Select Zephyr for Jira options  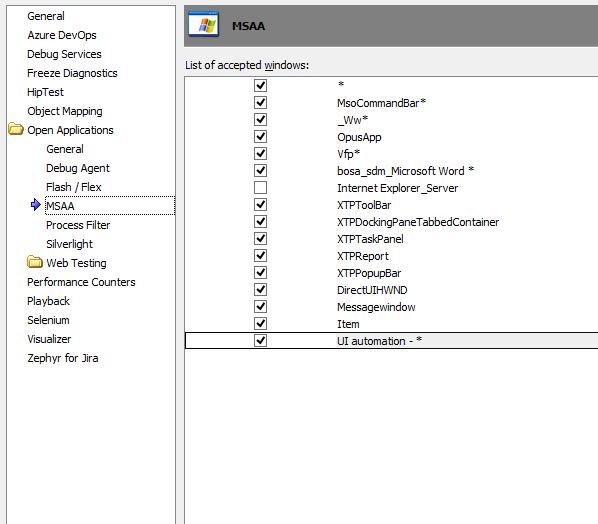click(63, 358)
